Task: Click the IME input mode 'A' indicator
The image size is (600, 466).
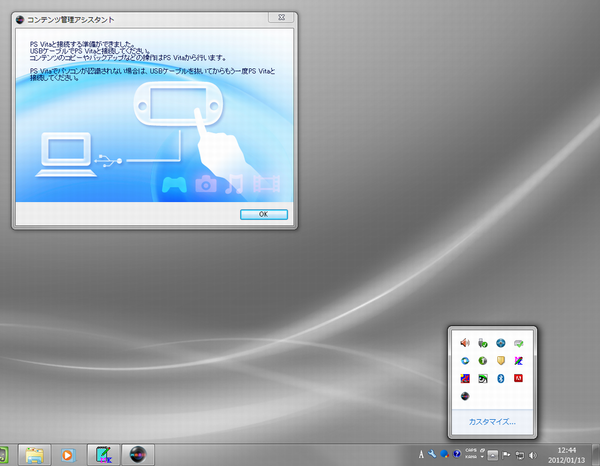Action: point(422,454)
